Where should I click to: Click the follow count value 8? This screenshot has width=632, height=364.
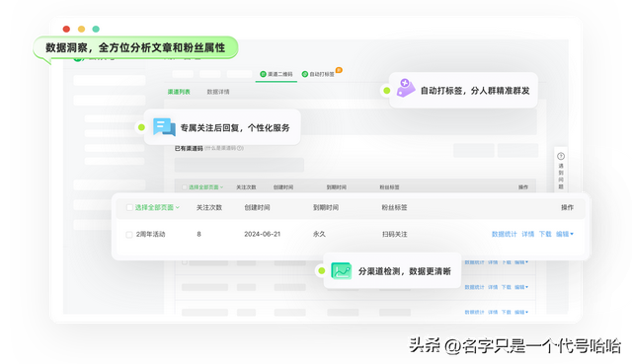198,235
